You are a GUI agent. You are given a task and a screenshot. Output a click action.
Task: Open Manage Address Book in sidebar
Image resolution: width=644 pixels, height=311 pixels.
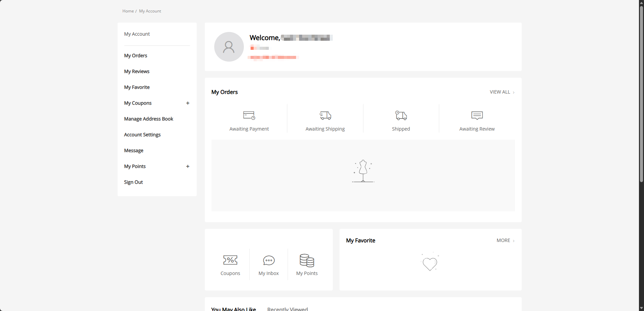point(149,119)
